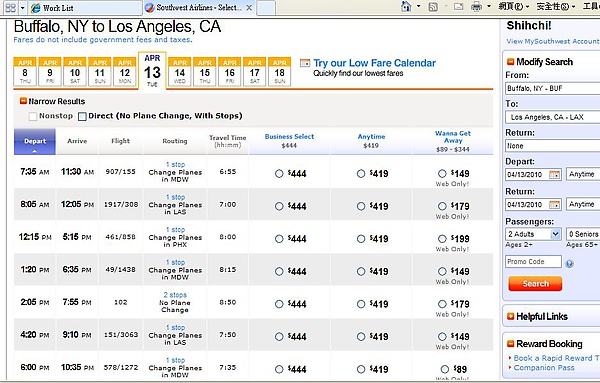Check the Nonstop filter checkbox
Viewport: 600px width, 383px height.
[x=33, y=116]
